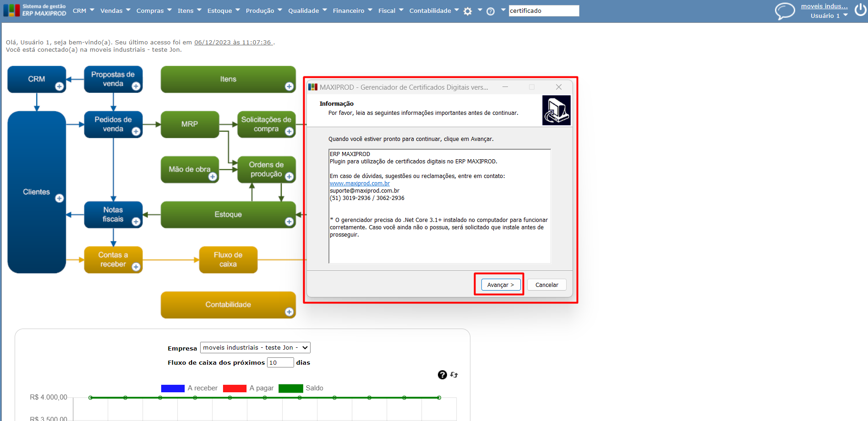Open the Empresa company select box
Image resolution: width=868 pixels, height=421 pixels.
click(x=255, y=348)
